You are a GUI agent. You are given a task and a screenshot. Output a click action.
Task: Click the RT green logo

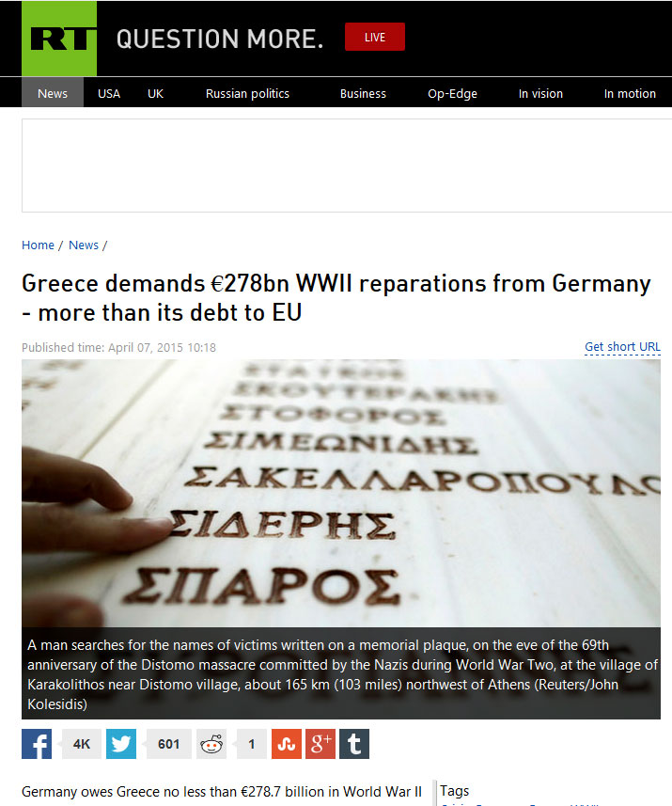pos(57,38)
